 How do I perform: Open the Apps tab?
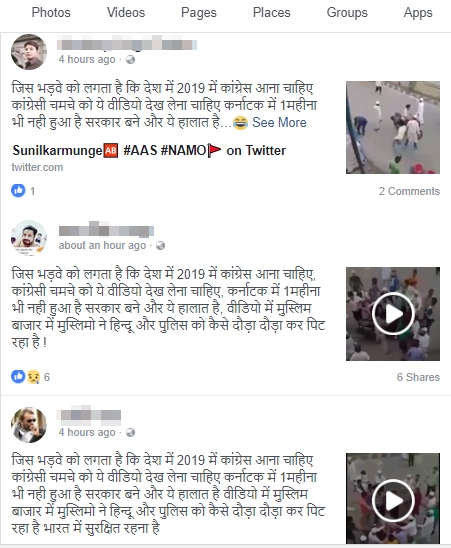[418, 13]
